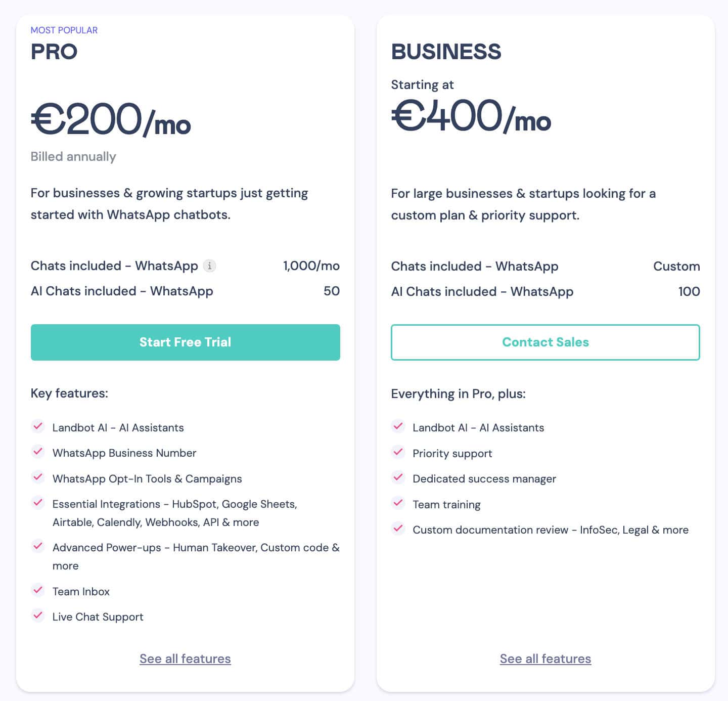Click the checkmark beside Landbot AI in Pro plan
This screenshot has width=728, height=701.
[38, 426]
